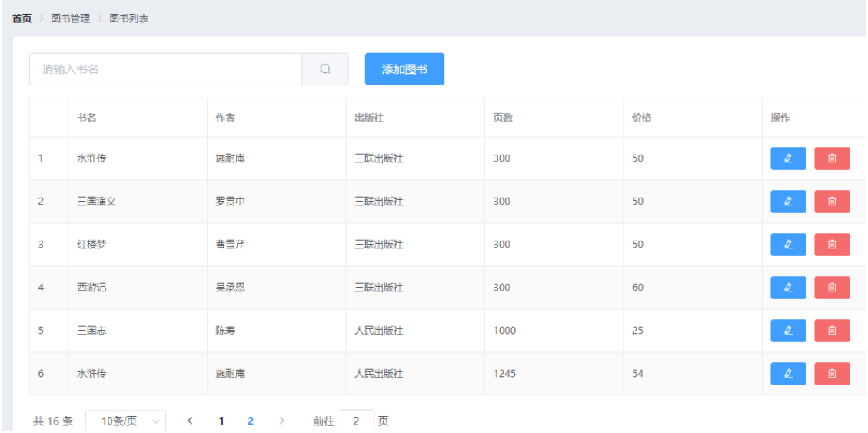Edit the row 6 水浒传 book
The width and height of the screenshot is (868, 433).
[788, 374]
